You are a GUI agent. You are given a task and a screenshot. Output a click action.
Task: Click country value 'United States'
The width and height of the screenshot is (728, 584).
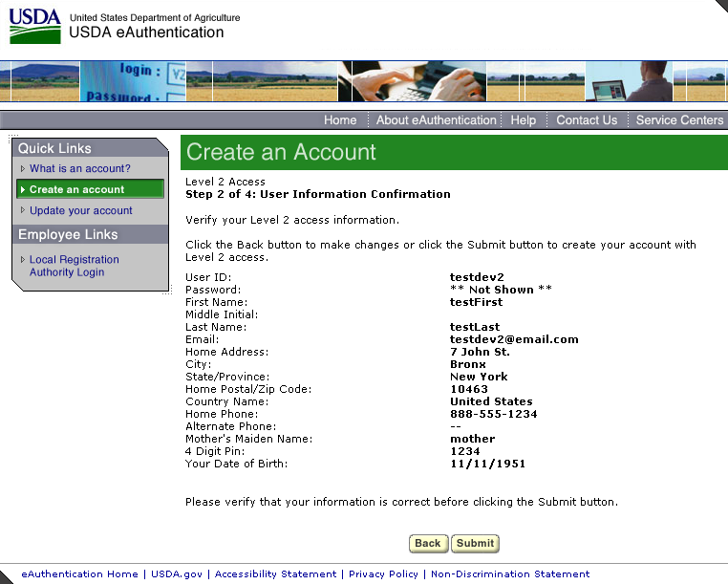(x=491, y=401)
